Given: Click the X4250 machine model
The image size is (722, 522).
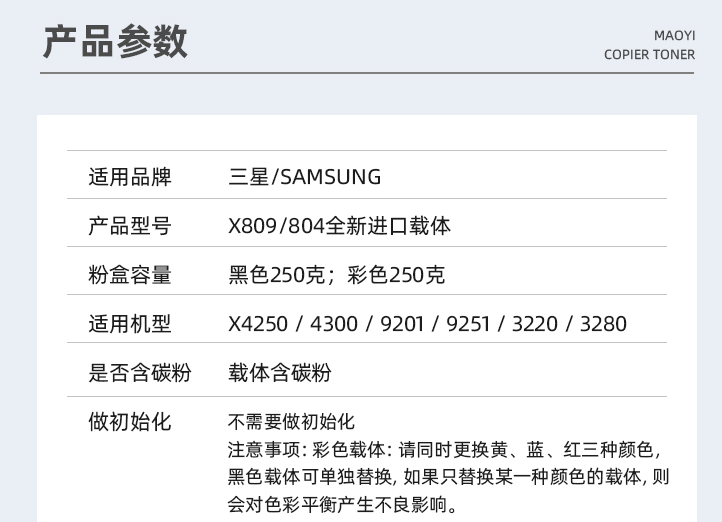Looking at the screenshot, I should pyautogui.click(x=258, y=324).
